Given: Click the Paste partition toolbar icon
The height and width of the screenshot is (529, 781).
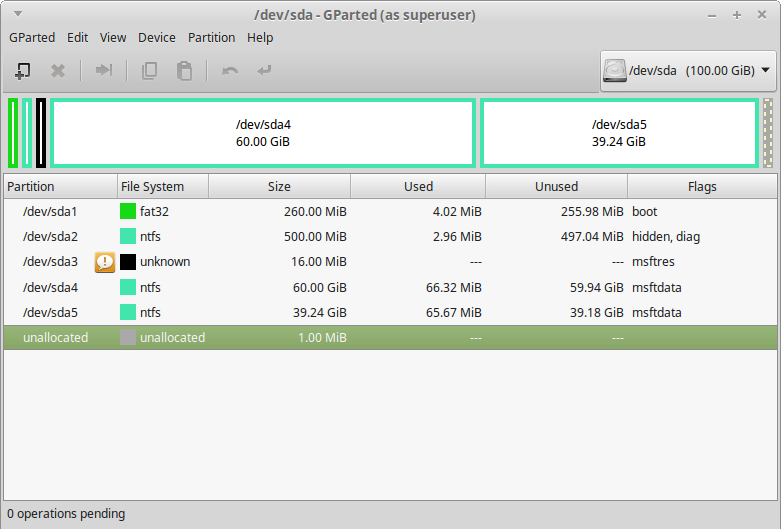Looking at the screenshot, I should 184,71.
